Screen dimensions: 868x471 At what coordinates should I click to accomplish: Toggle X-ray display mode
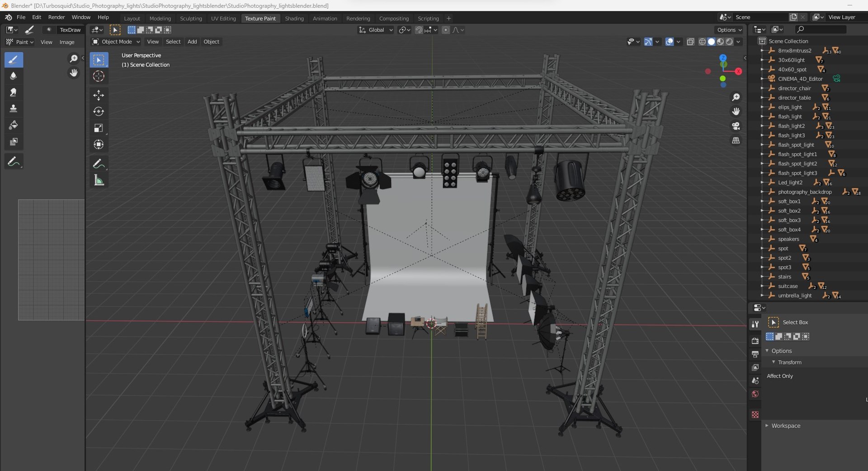tap(690, 42)
